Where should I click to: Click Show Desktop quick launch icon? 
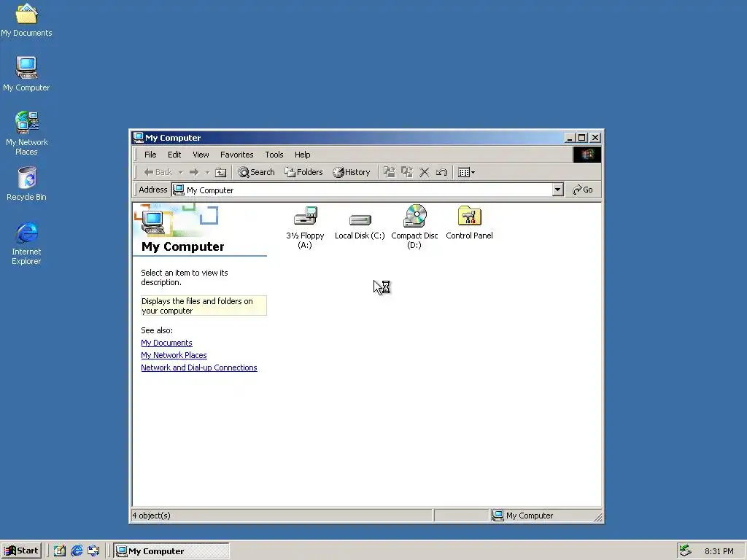[60, 551]
